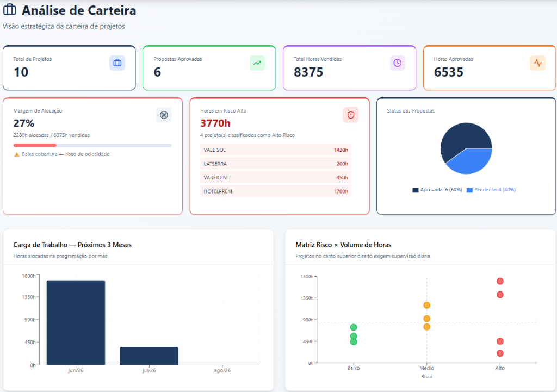Click the jul/26 workload bar

[149, 356]
